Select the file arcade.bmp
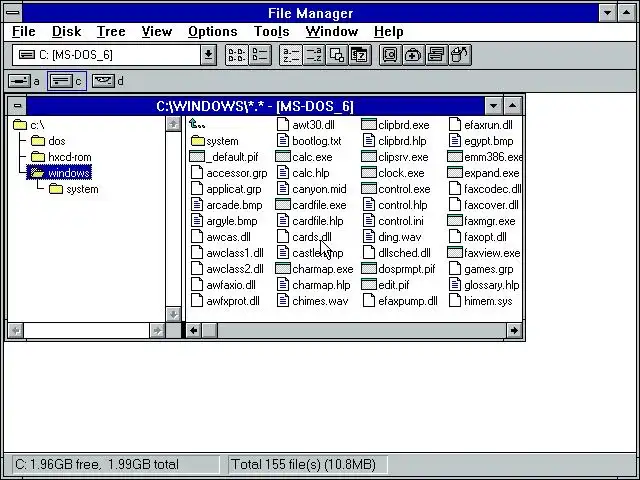 point(227,204)
